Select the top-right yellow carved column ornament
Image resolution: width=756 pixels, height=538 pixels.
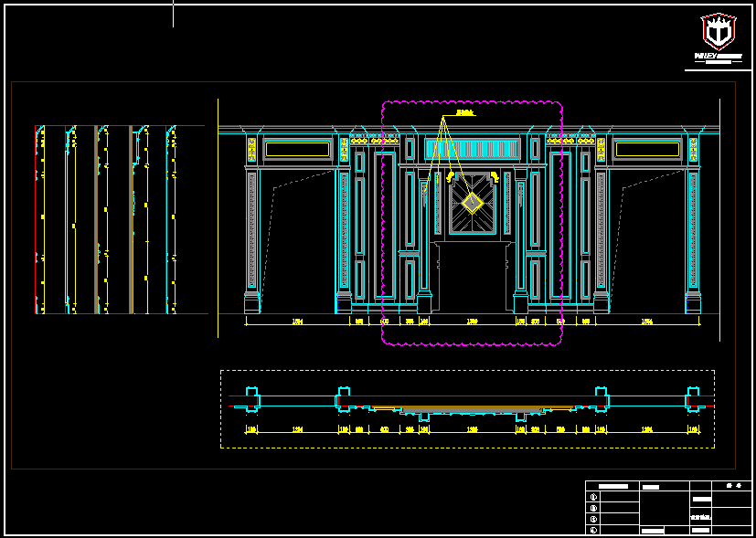(x=693, y=149)
